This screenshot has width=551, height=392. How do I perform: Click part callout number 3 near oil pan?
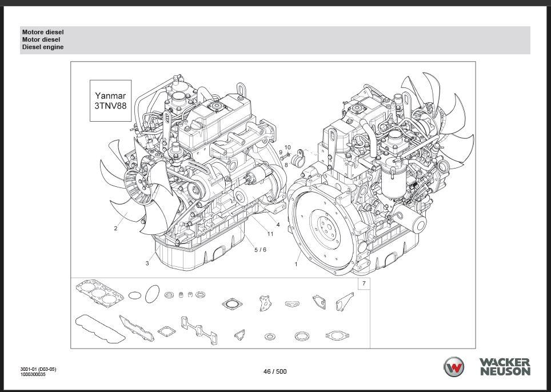tap(147, 263)
